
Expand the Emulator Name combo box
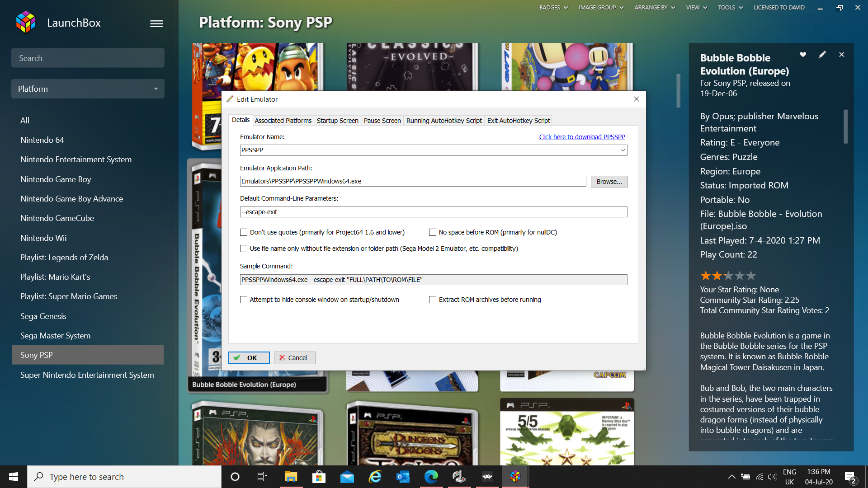point(623,150)
